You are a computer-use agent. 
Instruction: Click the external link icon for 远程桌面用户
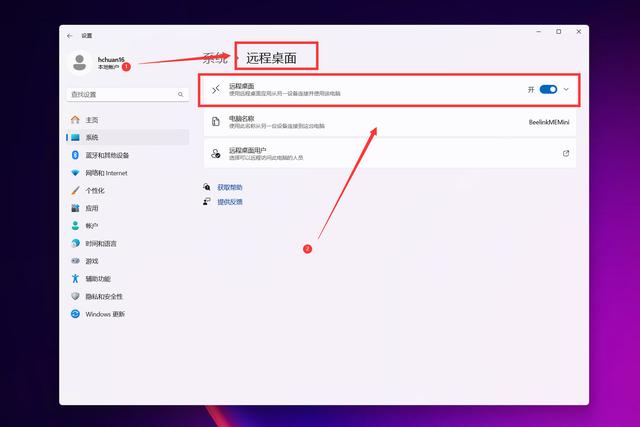coord(566,153)
